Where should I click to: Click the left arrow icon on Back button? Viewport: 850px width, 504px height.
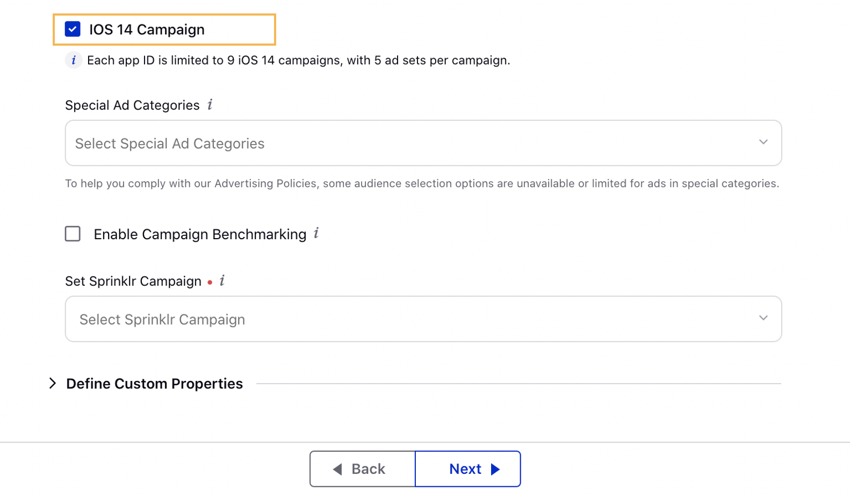click(337, 469)
